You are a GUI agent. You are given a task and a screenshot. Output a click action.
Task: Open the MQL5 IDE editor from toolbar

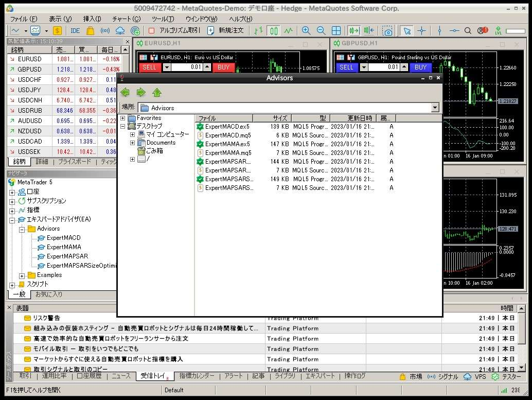pos(75,30)
